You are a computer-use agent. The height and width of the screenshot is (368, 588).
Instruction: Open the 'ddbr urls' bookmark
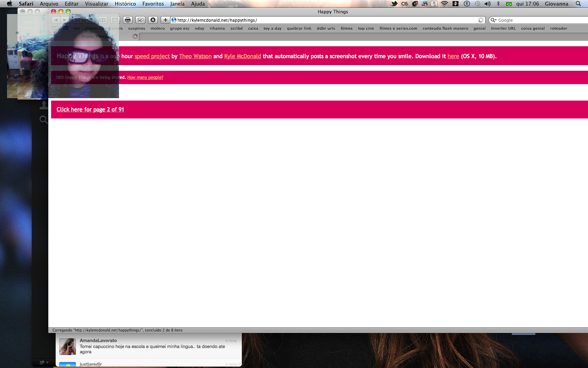pos(326,28)
